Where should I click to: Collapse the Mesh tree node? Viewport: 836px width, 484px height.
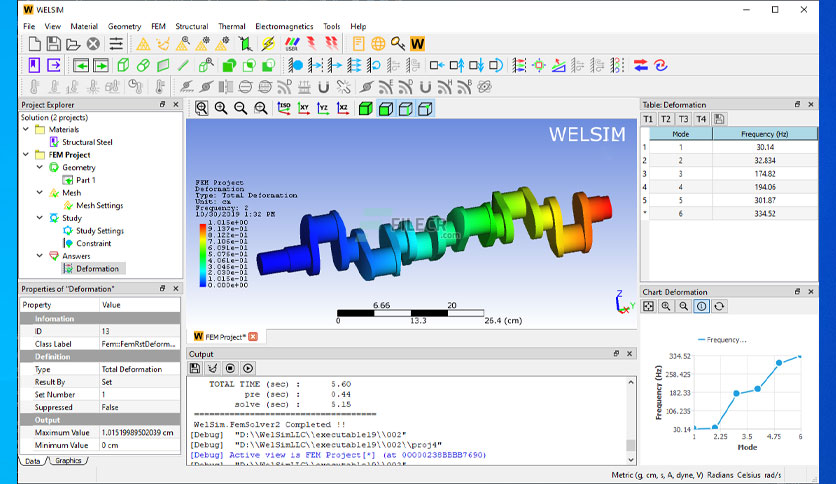tap(40, 192)
